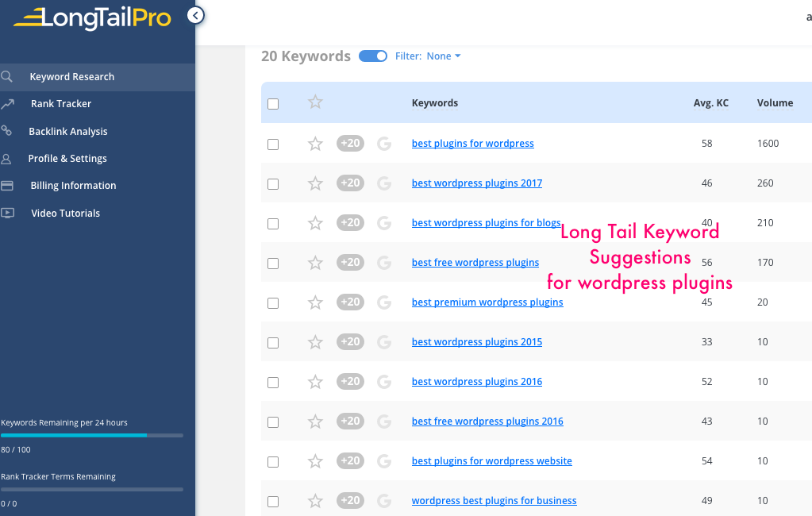The image size is (812, 516).
Task: Star the 'best plugins for wordpress website' row
Action: (x=315, y=461)
